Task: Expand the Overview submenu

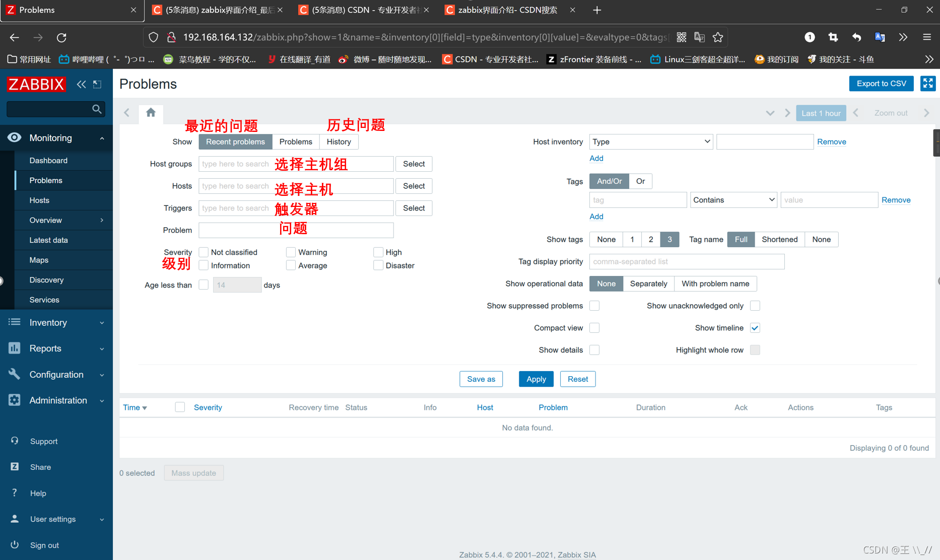Action: pos(102,220)
